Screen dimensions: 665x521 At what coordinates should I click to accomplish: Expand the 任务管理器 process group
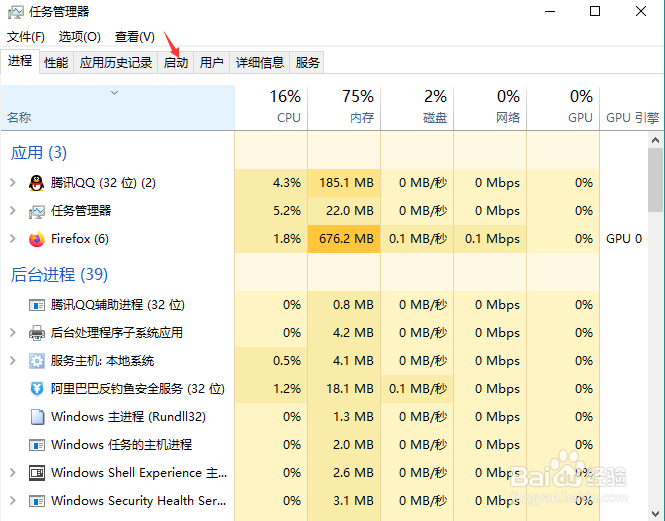(13, 211)
